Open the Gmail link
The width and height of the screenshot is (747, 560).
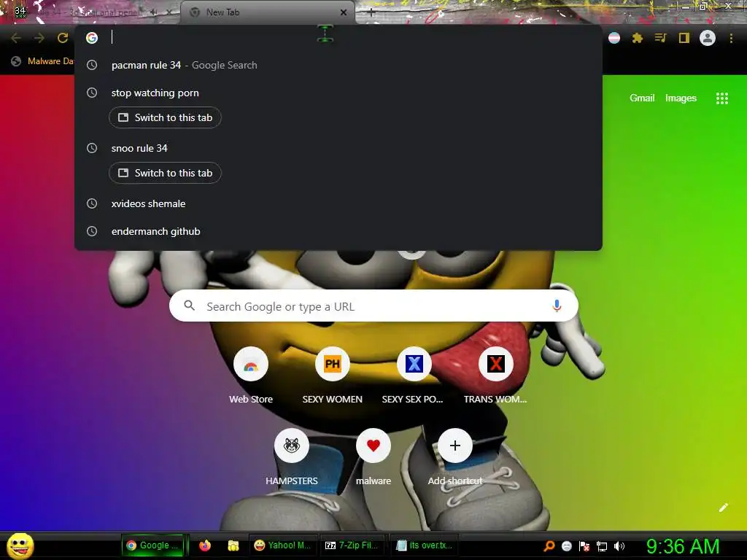642,98
